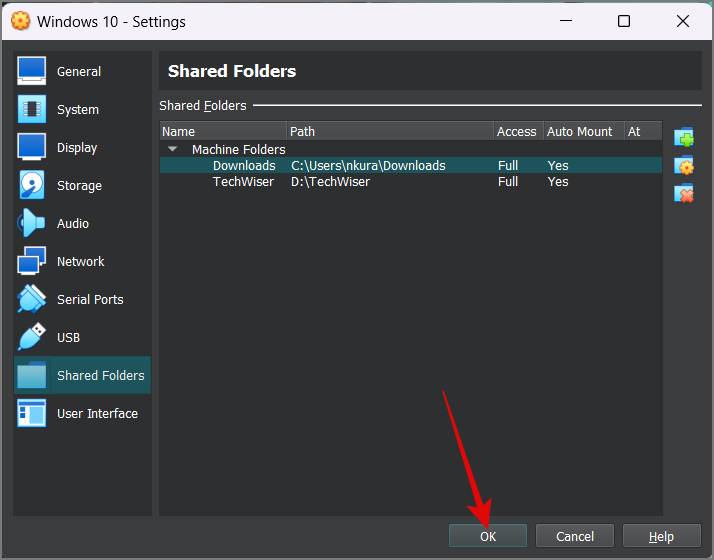Click Auto Mount Yes for Downloads
Image resolution: width=714 pixels, height=560 pixels.
point(557,165)
